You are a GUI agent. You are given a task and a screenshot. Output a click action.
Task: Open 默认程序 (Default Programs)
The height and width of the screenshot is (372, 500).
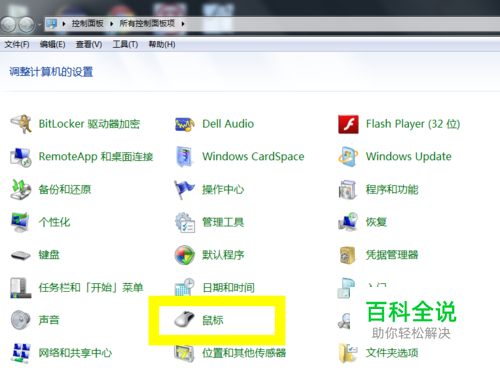209,255
